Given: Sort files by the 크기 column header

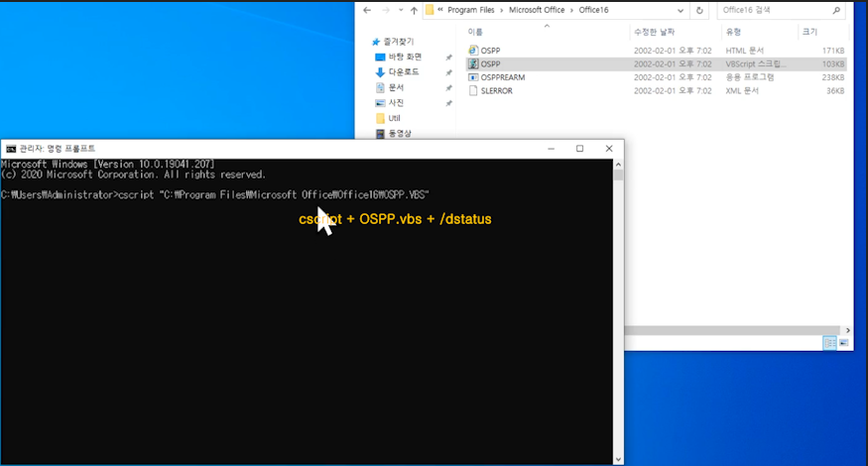Looking at the screenshot, I should pyautogui.click(x=809, y=32).
